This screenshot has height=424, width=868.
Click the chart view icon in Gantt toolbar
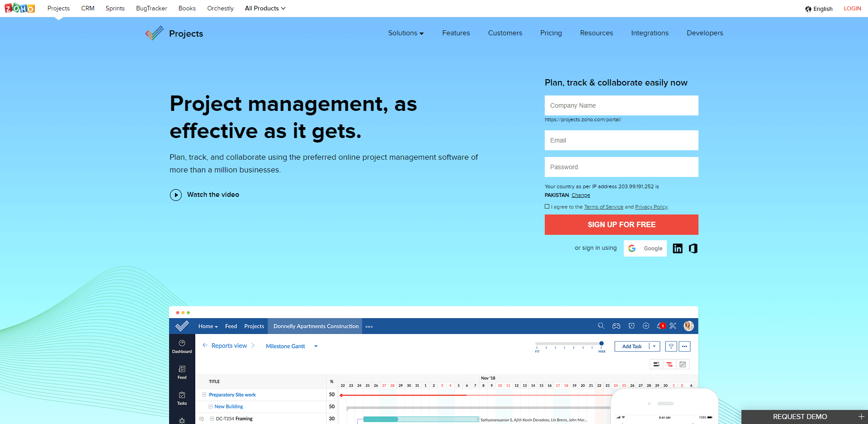(x=683, y=364)
